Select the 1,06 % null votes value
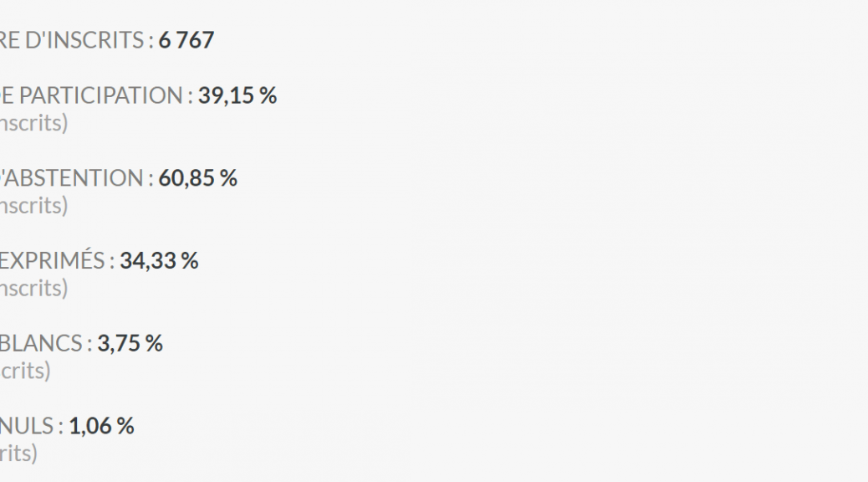This screenshot has width=868, height=482. (101, 426)
